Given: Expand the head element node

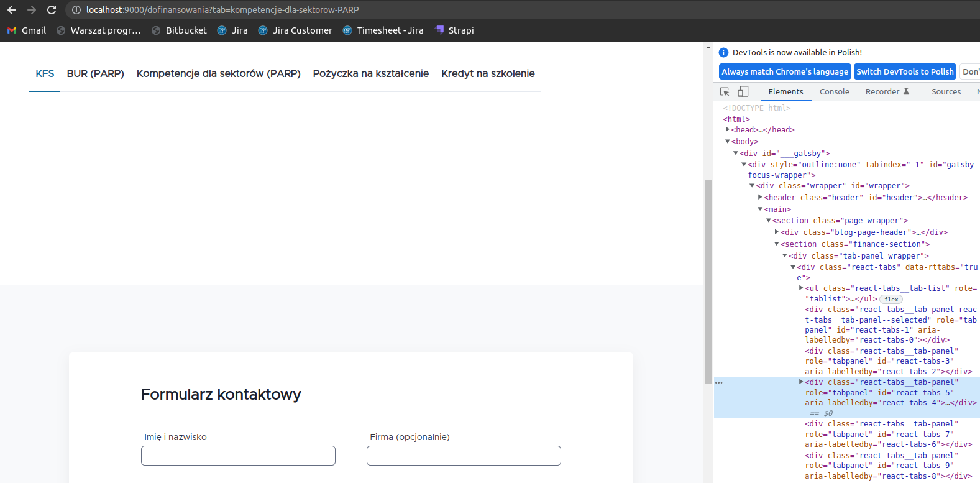Looking at the screenshot, I should click(x=728, y=130).
